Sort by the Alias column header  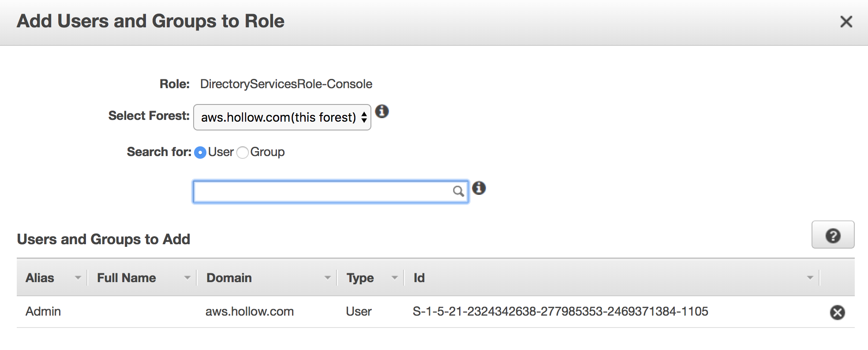click(x=40, y=278)
